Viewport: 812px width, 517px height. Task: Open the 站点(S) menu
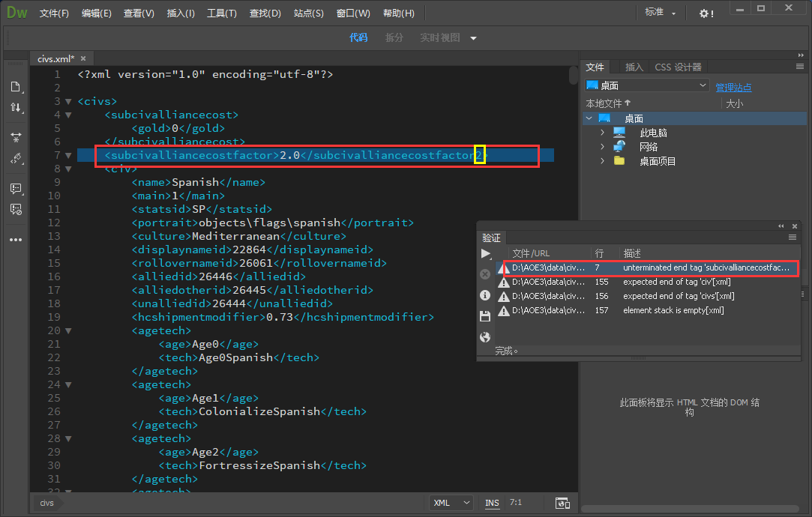pyautogui.click(x=309, y=13)
